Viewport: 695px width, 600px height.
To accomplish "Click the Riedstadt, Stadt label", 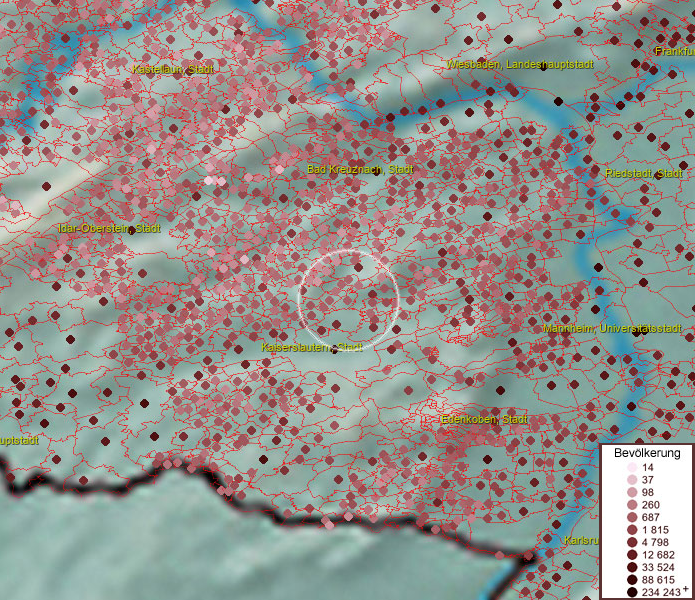I will point(644,173).
